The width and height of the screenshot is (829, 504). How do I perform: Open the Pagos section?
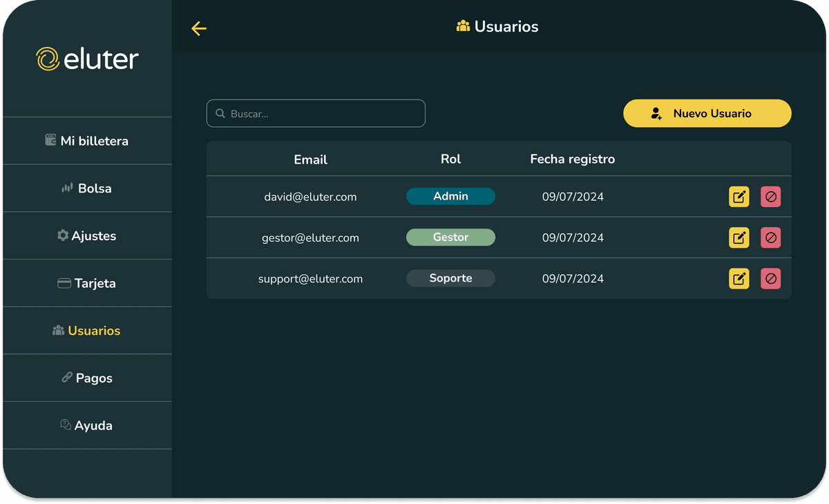(x=87, y=378)
